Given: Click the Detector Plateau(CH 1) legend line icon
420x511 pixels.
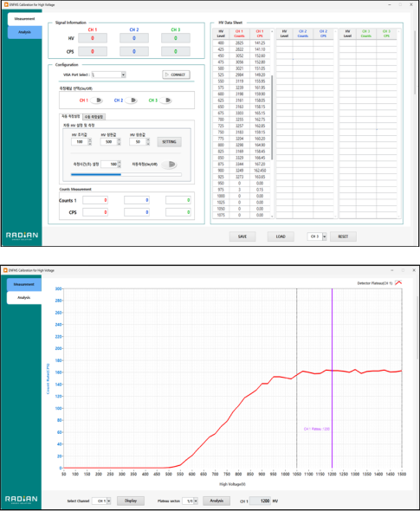Looking at the screenshot, I should click(x=398, y=283).
